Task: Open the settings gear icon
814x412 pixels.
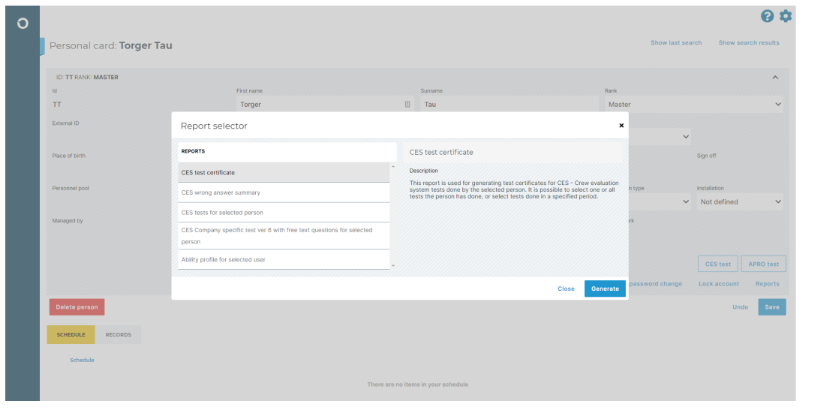Action: click(785, 16)
